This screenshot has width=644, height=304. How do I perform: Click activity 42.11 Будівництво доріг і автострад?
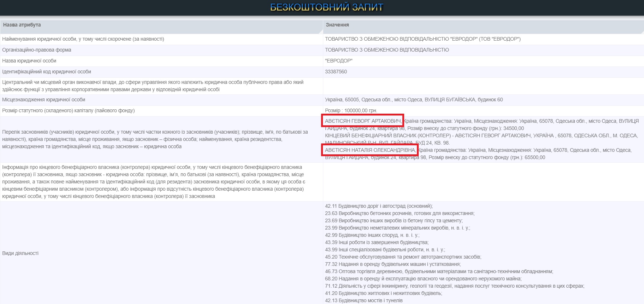(378, 206)
